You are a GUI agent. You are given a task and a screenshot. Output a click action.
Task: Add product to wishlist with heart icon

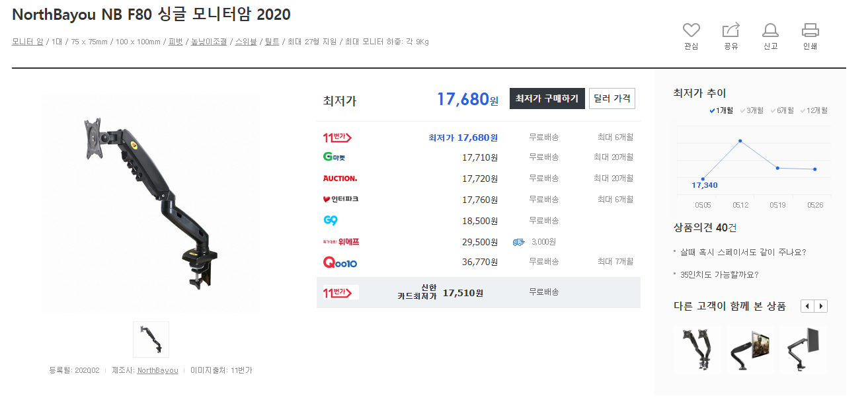coord(691,30)
